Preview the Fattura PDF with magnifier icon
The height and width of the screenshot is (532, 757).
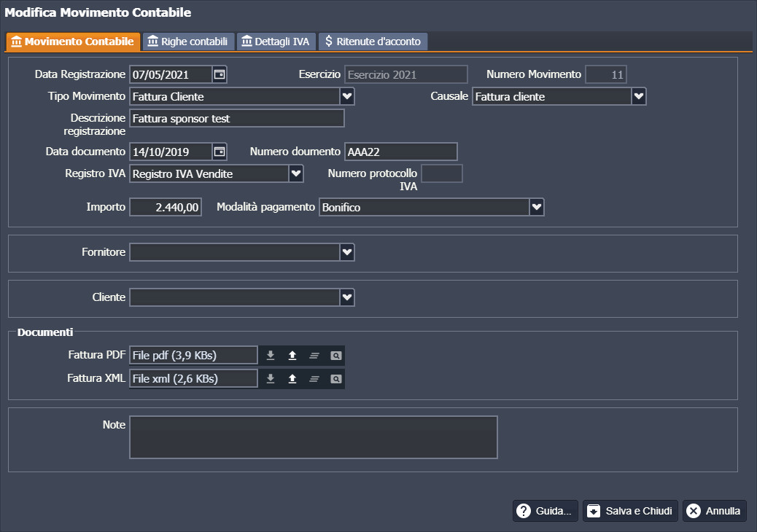click(335, 356)
